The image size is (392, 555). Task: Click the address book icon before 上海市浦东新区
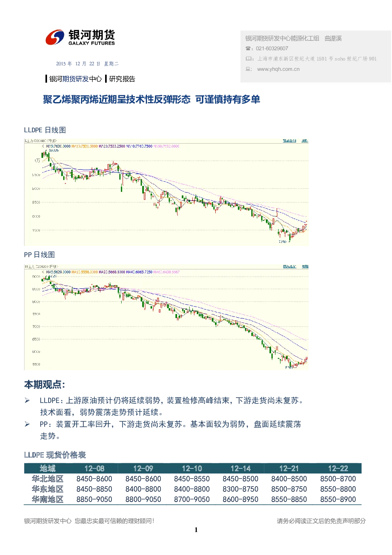tap(249, 59)
